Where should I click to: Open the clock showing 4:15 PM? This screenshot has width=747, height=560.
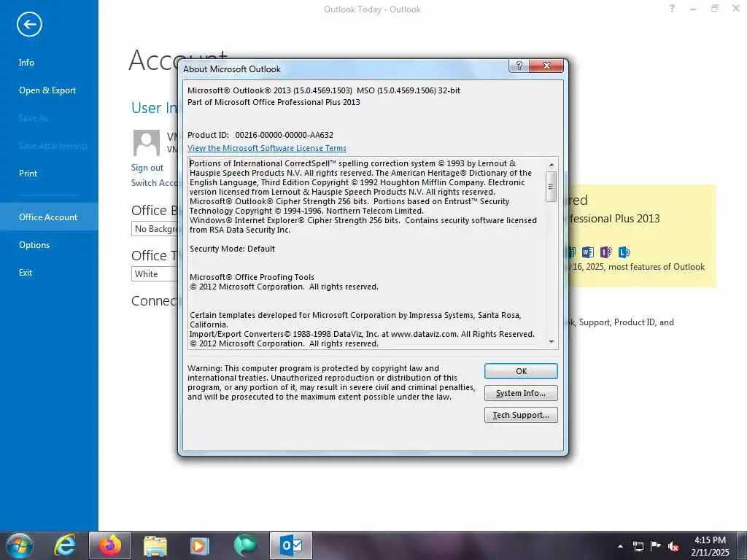(x=710, y=545)
